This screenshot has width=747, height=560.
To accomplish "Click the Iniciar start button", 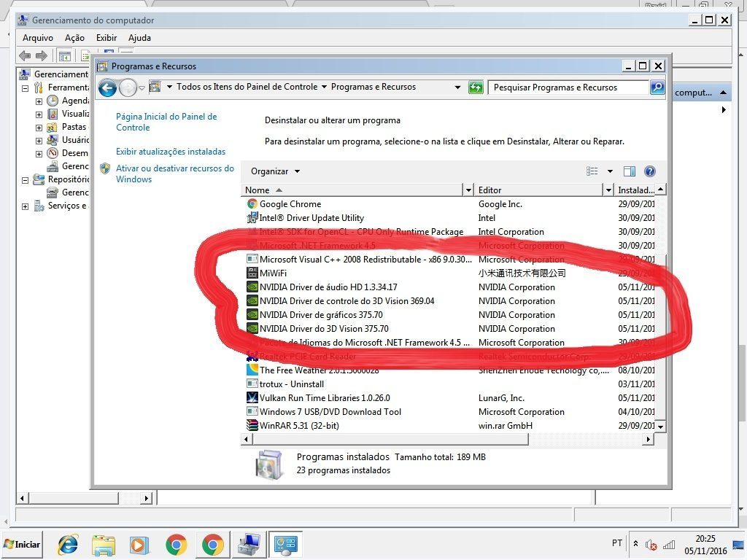I will pos(23,544).
